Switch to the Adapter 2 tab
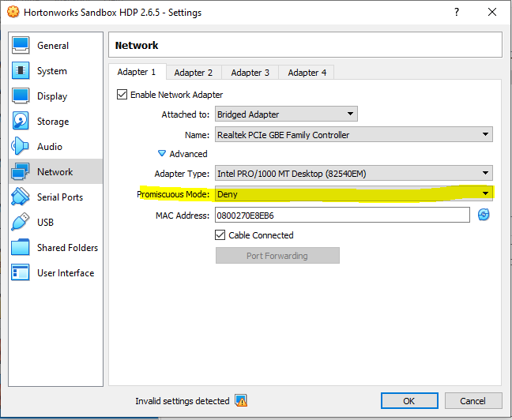 [x=194, y=73]
